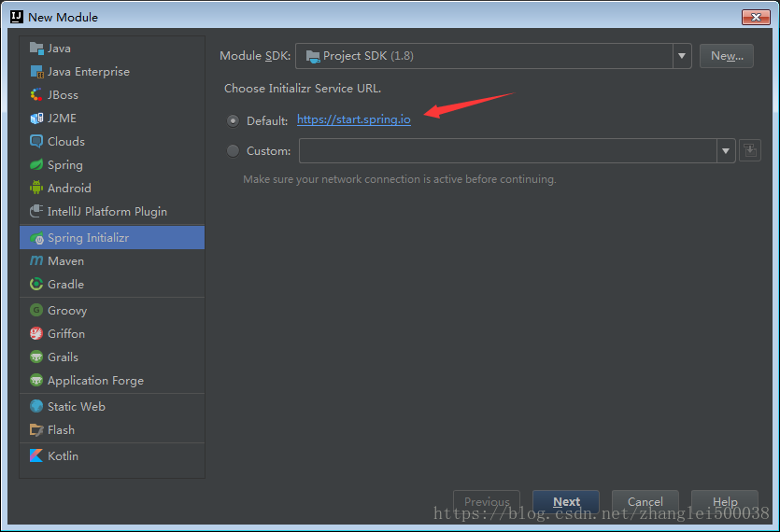Click the Custom URL input field
Screen dimensions: 780x532
coord(508,150)
